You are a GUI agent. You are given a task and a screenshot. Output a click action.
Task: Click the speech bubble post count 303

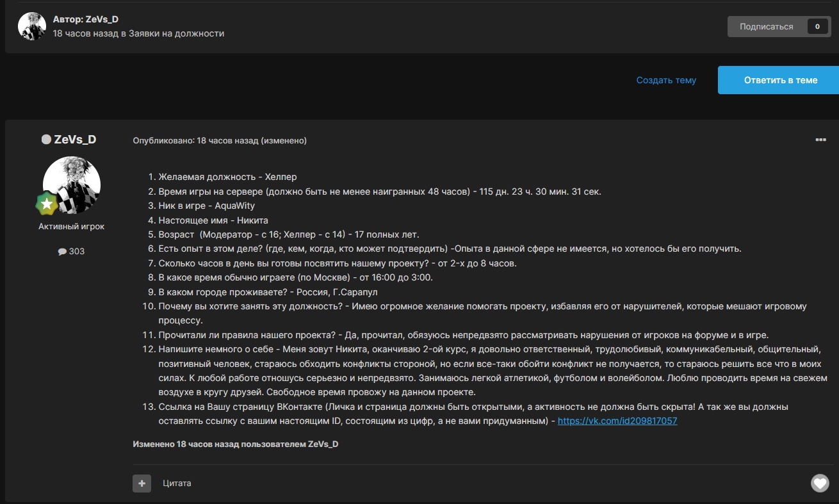[x=71, y=251]
